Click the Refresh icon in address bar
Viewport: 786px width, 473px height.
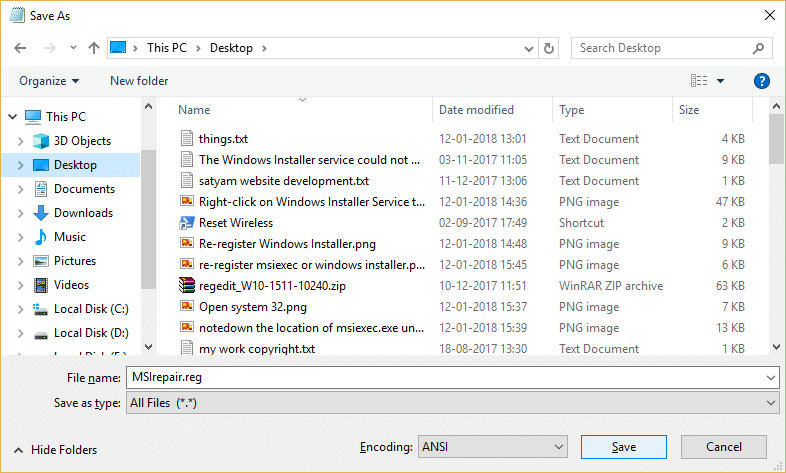(x=548, y=48)
